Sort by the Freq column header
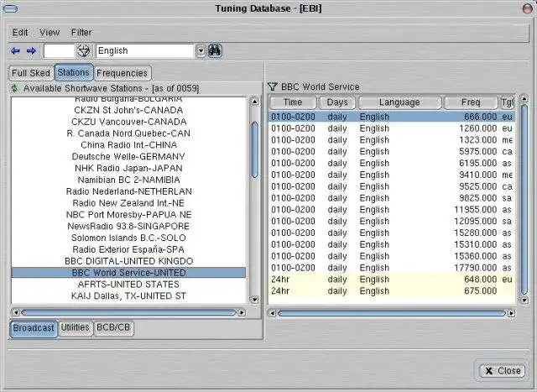This screenshot has height=392, width=537. 471,102
